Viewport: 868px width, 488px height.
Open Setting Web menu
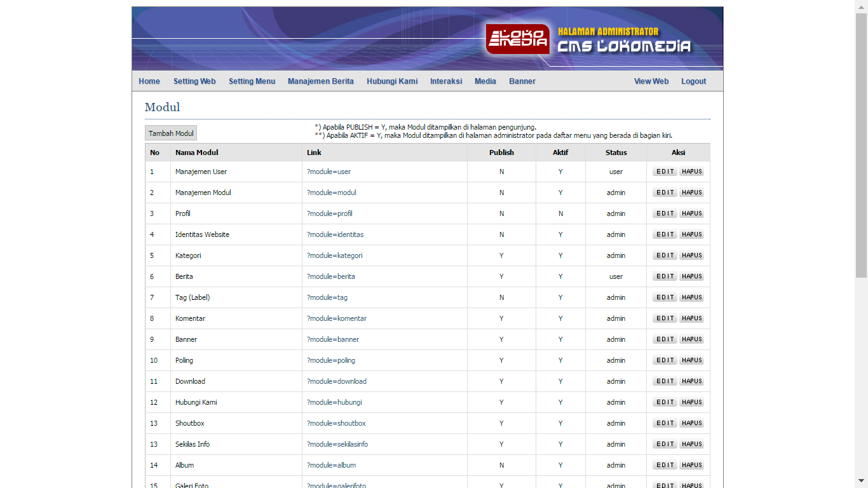(x=194, y=81)
